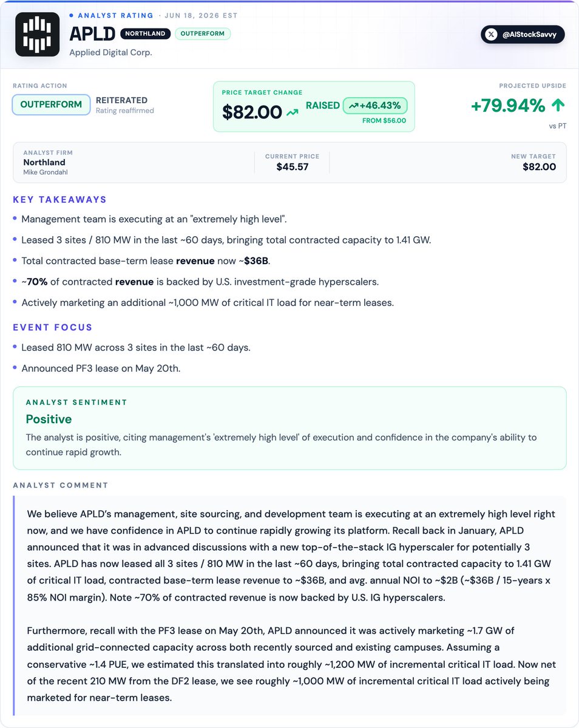The image size is (579, 728).
Task: Click the dark NORTHLAND badge in header
Action: click(x=145, y=33)
